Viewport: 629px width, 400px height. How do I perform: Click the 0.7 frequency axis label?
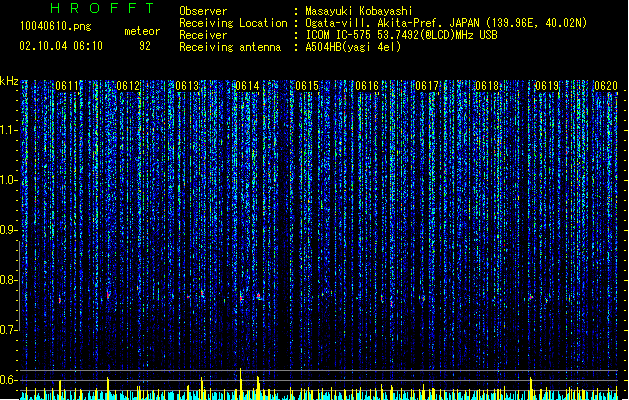(x=8, y=330)
